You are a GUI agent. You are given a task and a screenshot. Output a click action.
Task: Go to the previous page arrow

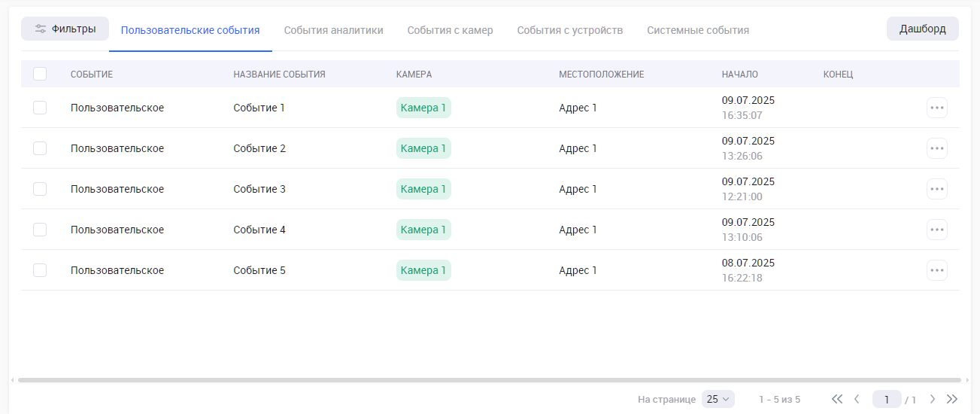click(x=857, y=399)
